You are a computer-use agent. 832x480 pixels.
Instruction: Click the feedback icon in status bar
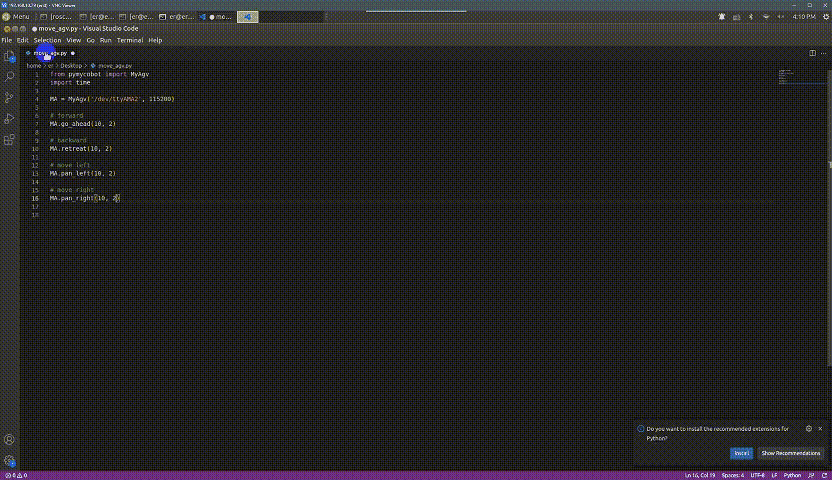[811, 476]
